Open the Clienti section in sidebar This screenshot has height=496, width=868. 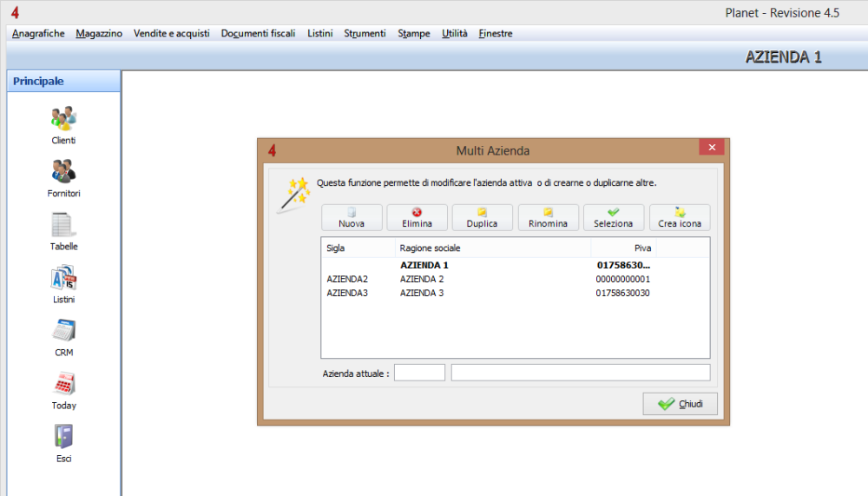[63, 125]
